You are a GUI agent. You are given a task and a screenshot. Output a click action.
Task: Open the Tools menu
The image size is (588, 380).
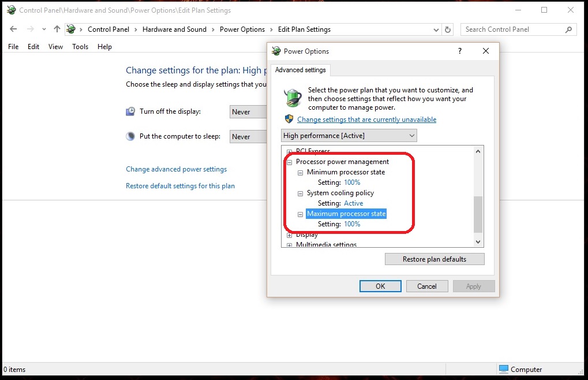80,47
